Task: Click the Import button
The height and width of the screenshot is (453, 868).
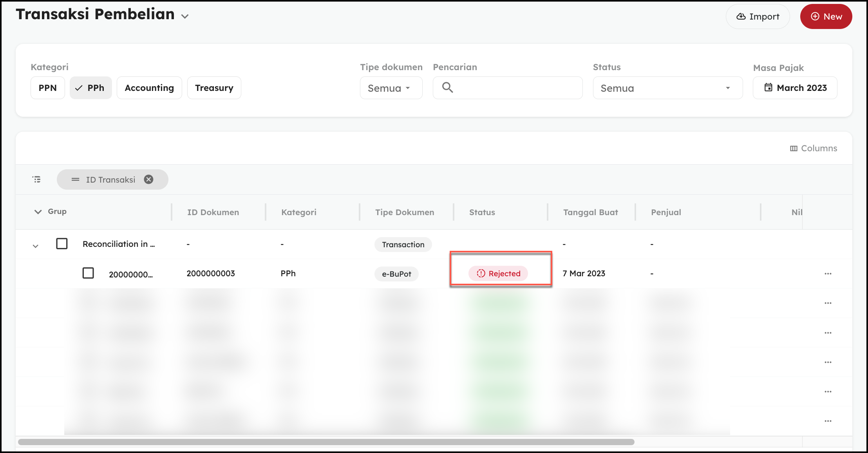Action: (758, 16)
